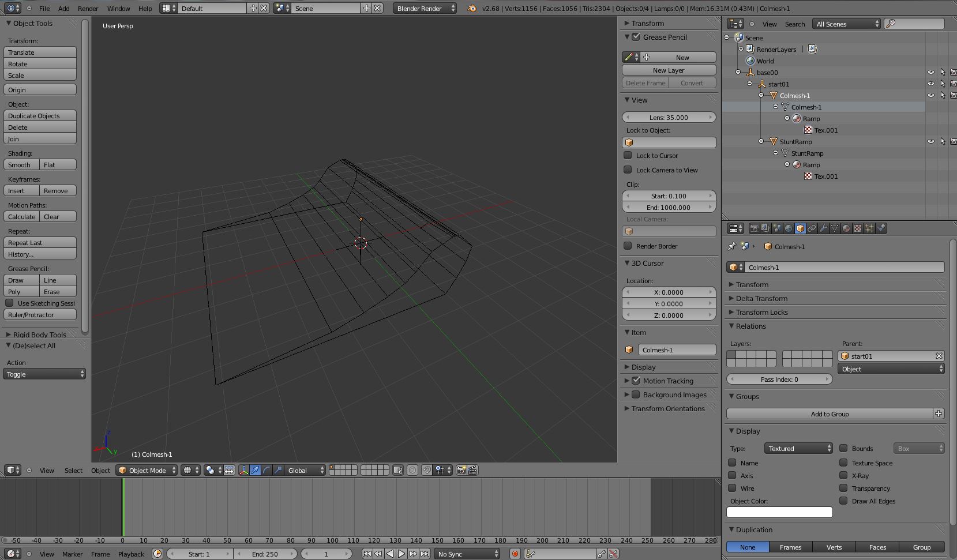Viewport: 957px width, 560px height.
Task: Click record auto-keyframe button in timeline
Action: click(515, 554)
